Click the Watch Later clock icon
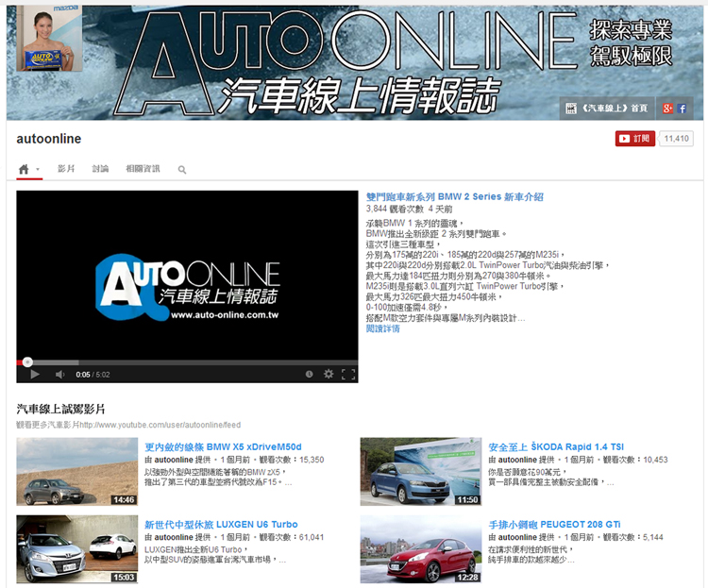Viewport: 708px width, 588px height. [309, 374]
